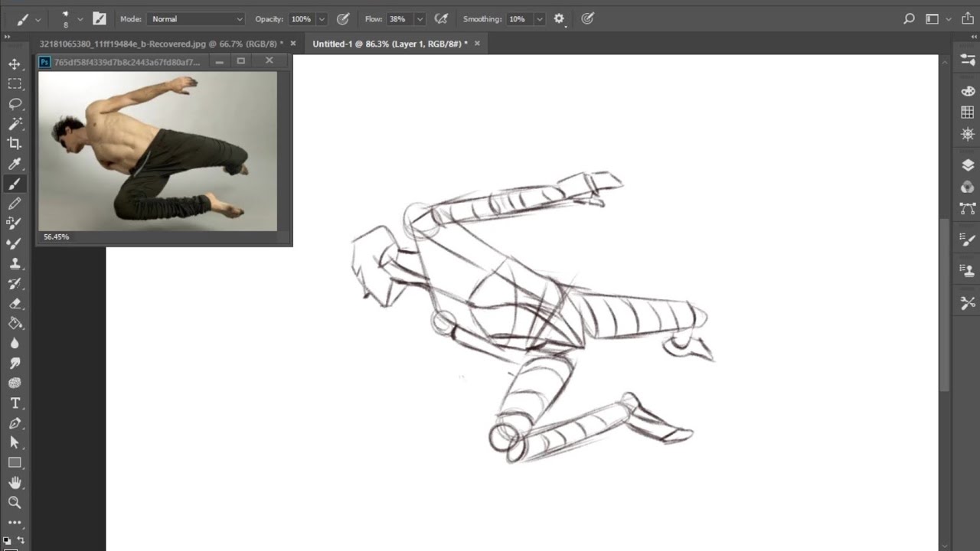Open the smoothing options gear menu

[559, 19]
